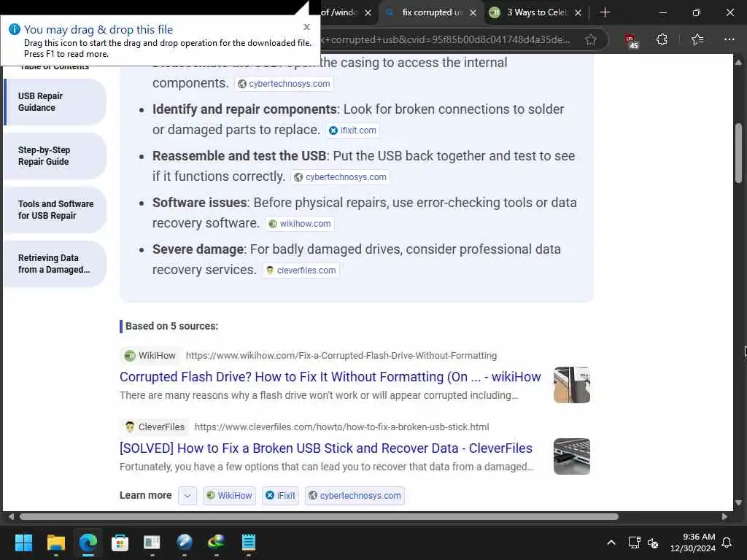747x560 pixels.
Task: Click the horizontal scroll right arrow
Action: [724, 517]
